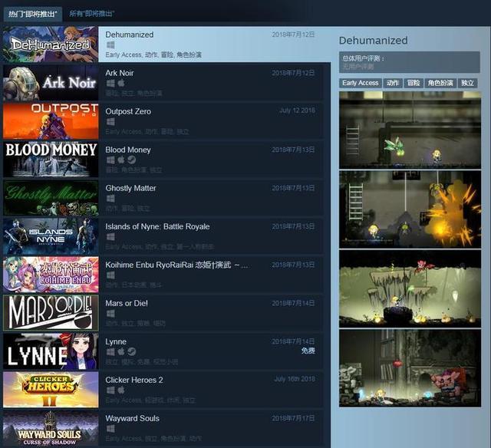Open the Dehumanized title link in the list

130,35
